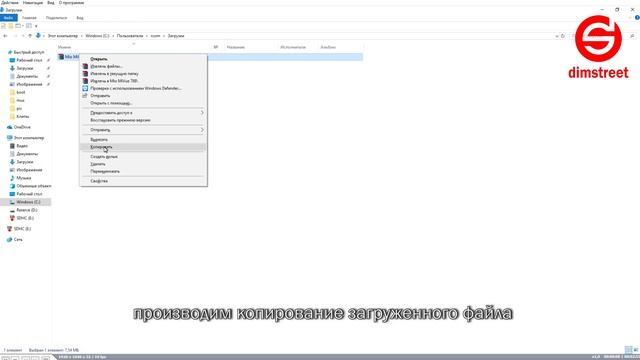Open address bar history dropdown arrow
This screenshot has height=360, width=640.
point(557,36)
